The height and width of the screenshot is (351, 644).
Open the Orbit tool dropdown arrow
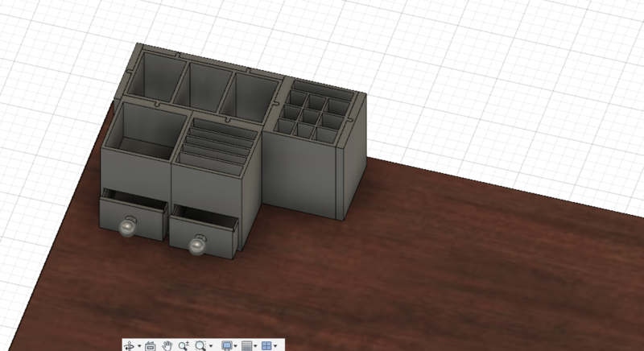pos(139,346)
